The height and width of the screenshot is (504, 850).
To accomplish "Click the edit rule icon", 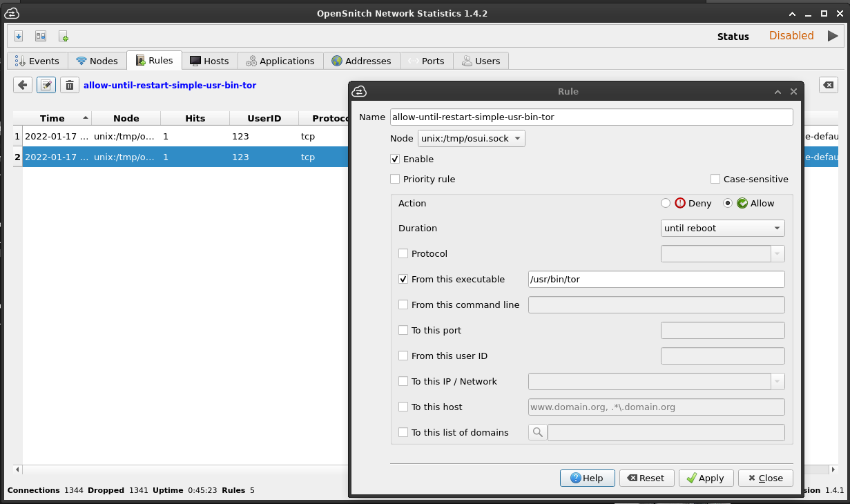I will [x=46, y=85].
